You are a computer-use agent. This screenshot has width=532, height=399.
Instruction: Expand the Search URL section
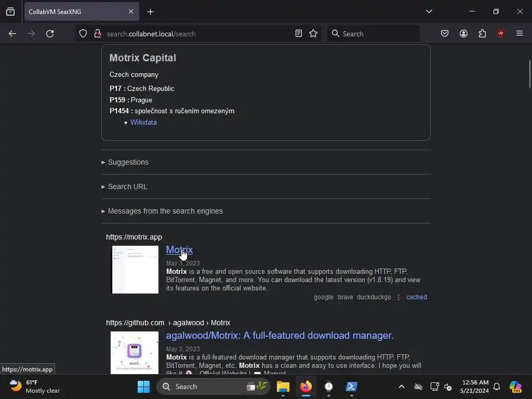click(128, 187)
